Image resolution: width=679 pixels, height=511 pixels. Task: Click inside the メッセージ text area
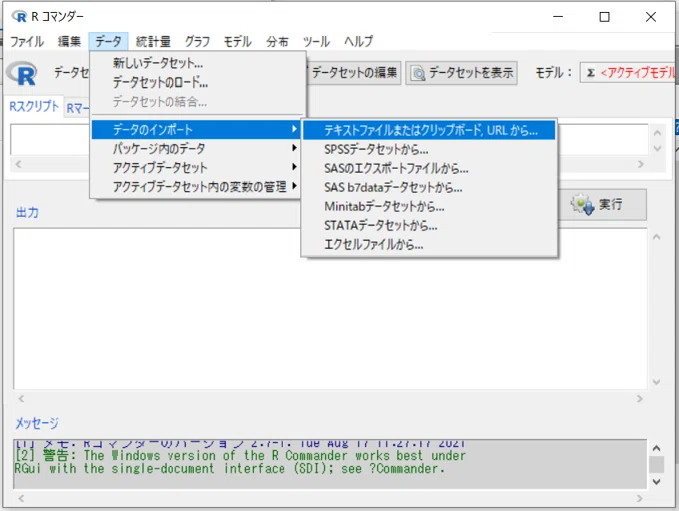point(330,464)
